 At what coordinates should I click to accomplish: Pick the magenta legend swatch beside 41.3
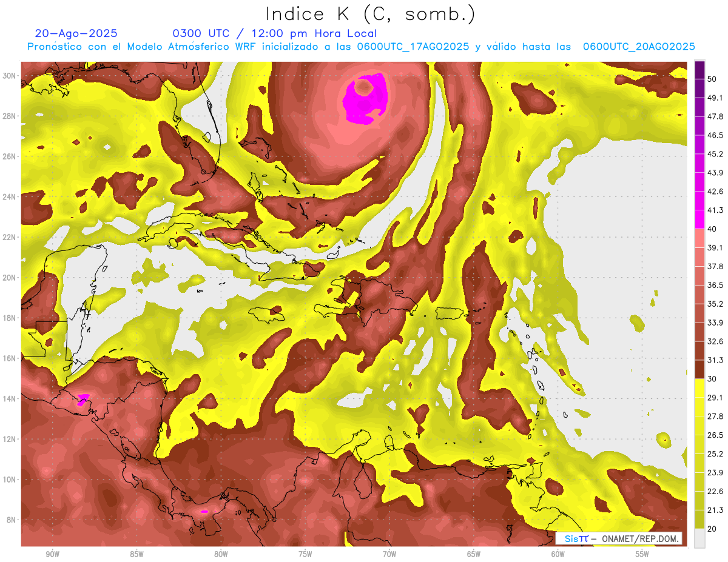(699, 218)
